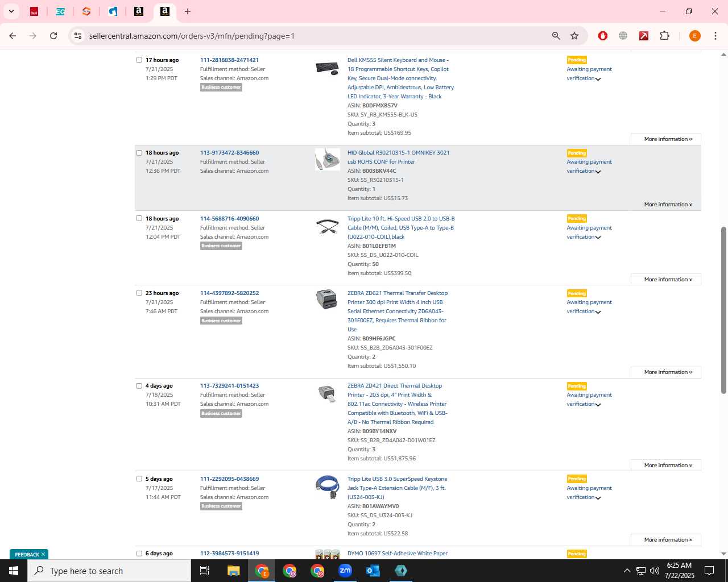
Task: Select checkbox for order 111-2292095-0438669
Action: (x=139, y=479)
